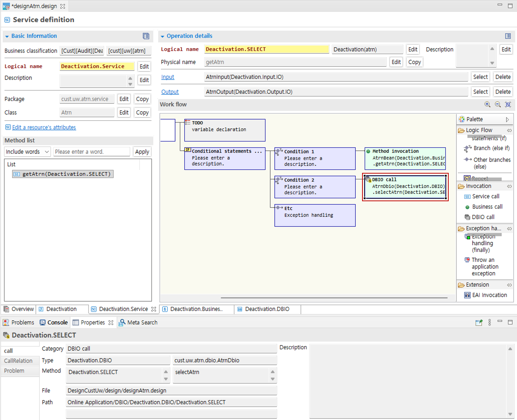
Task: Zoom out of the work flow diagram
Action: coord(498,105)
